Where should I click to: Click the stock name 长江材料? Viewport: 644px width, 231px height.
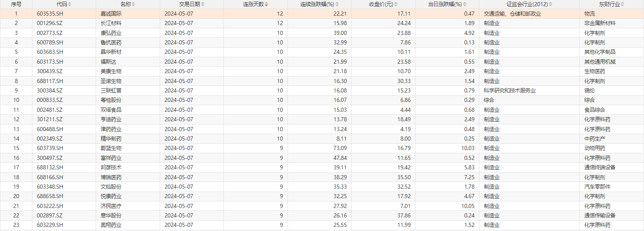(111, 23)
